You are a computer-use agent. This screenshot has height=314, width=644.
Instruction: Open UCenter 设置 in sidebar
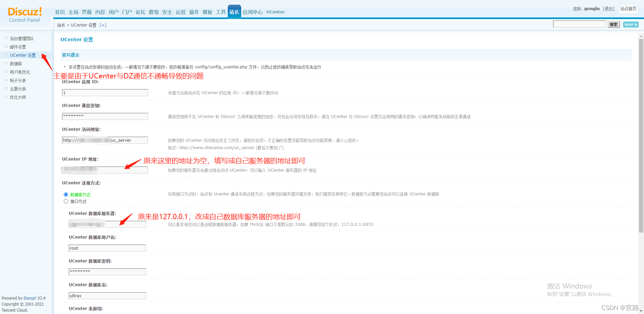23,55
